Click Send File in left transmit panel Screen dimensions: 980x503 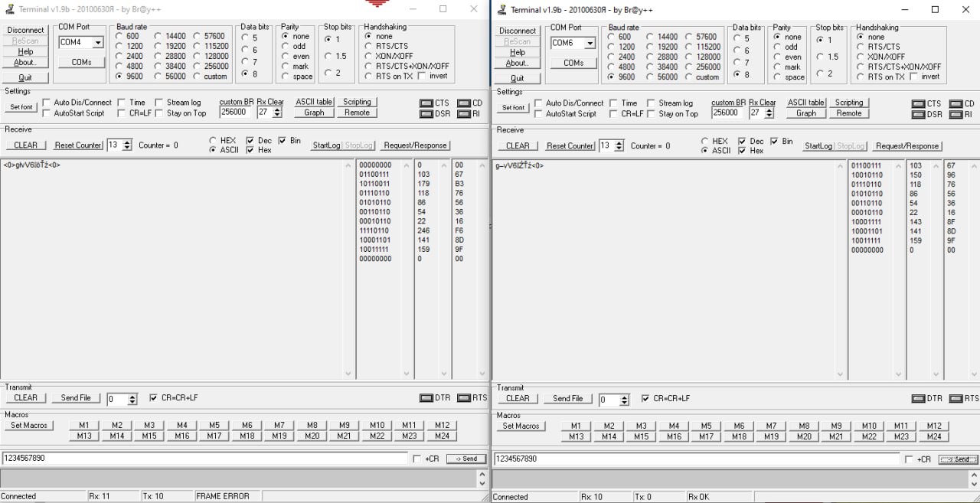[76, 398]
